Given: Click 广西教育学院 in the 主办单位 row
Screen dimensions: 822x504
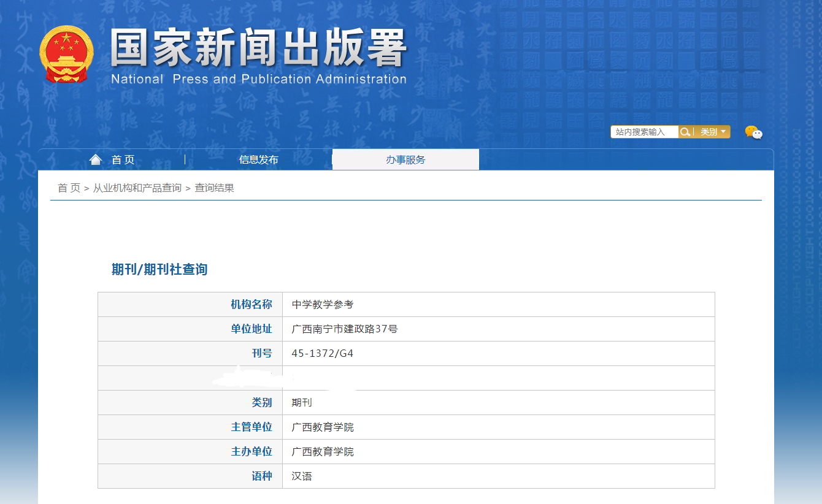Looking at the screenshot, I should [x=323, y=452].
